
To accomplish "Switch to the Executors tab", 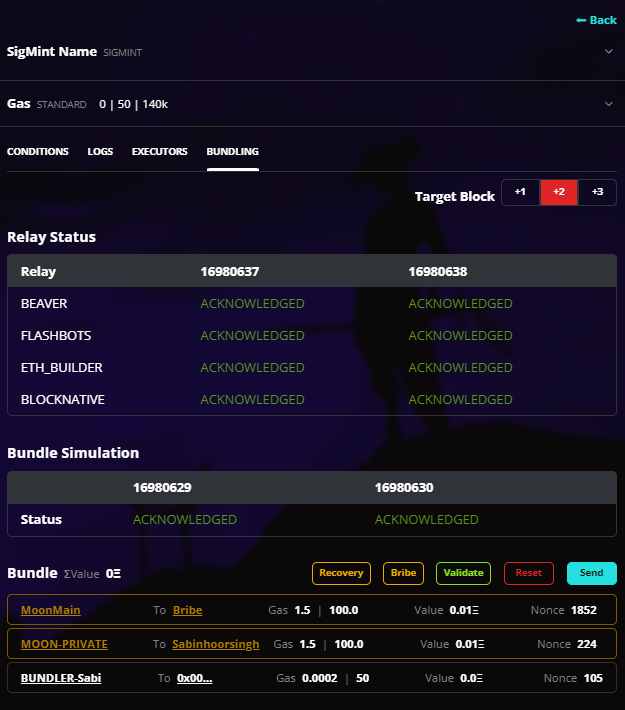I will tap(159, 152).
